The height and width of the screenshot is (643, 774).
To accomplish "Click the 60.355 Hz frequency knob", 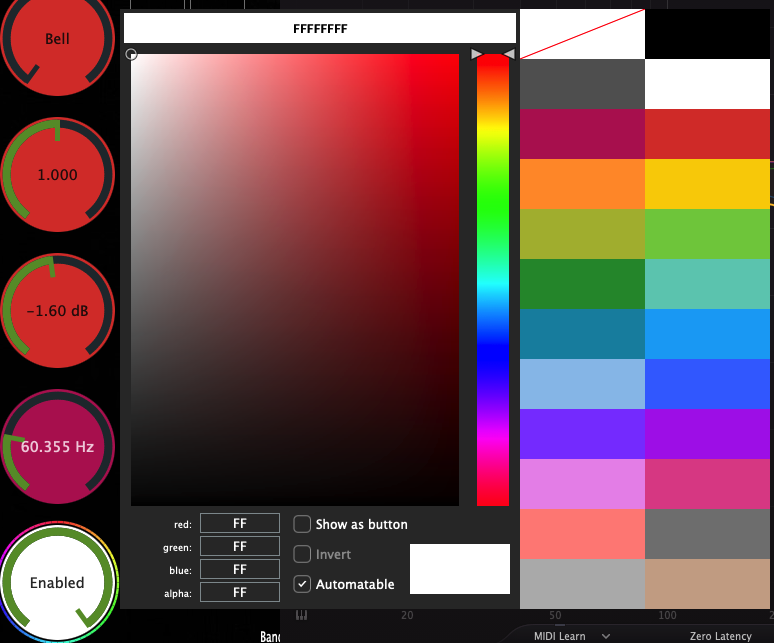I will (x=57, y=446).
